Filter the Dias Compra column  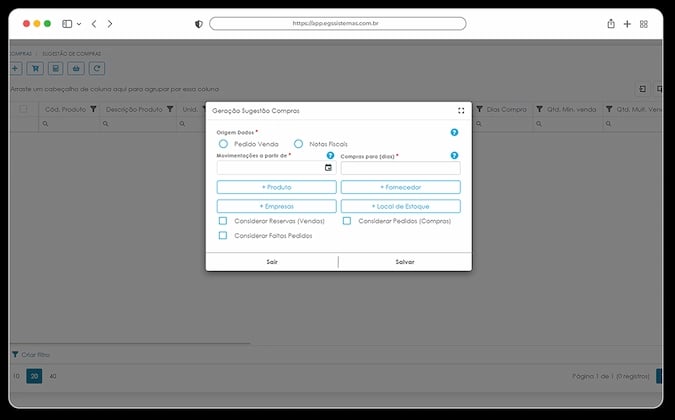[x=480, y=109]
